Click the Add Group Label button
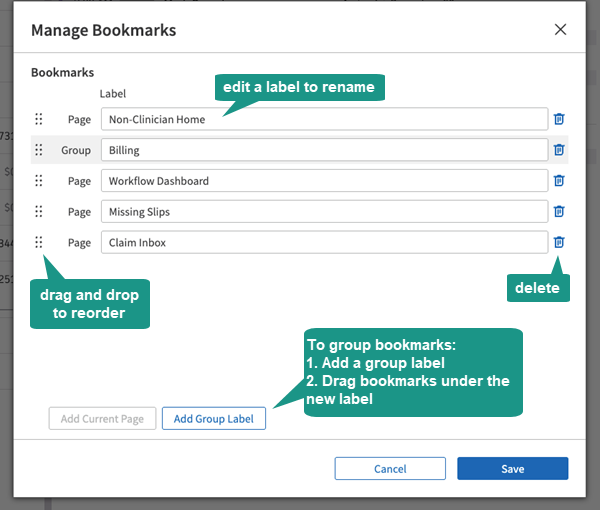This screenshot has width=600, height=510. point(214,419)
